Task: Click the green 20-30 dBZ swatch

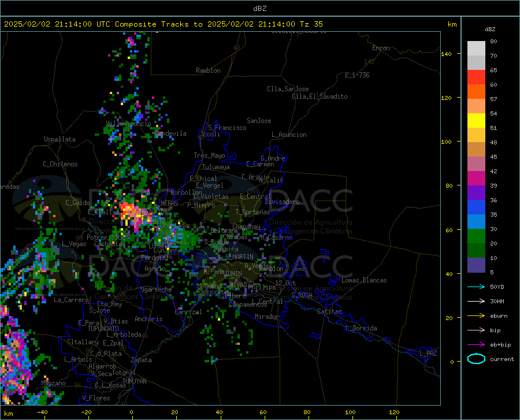Action: click(x=476, y=236)
